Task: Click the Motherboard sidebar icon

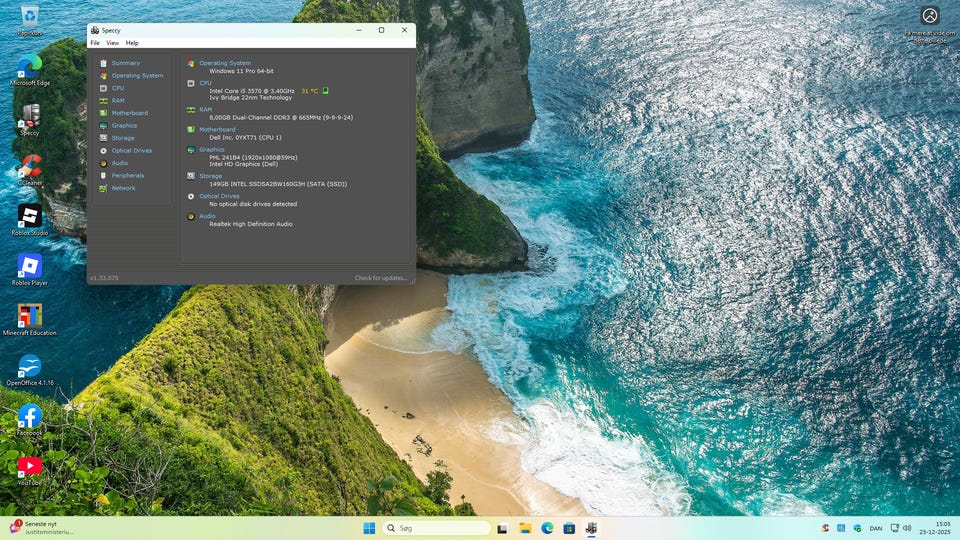Action: coord(103,113)
